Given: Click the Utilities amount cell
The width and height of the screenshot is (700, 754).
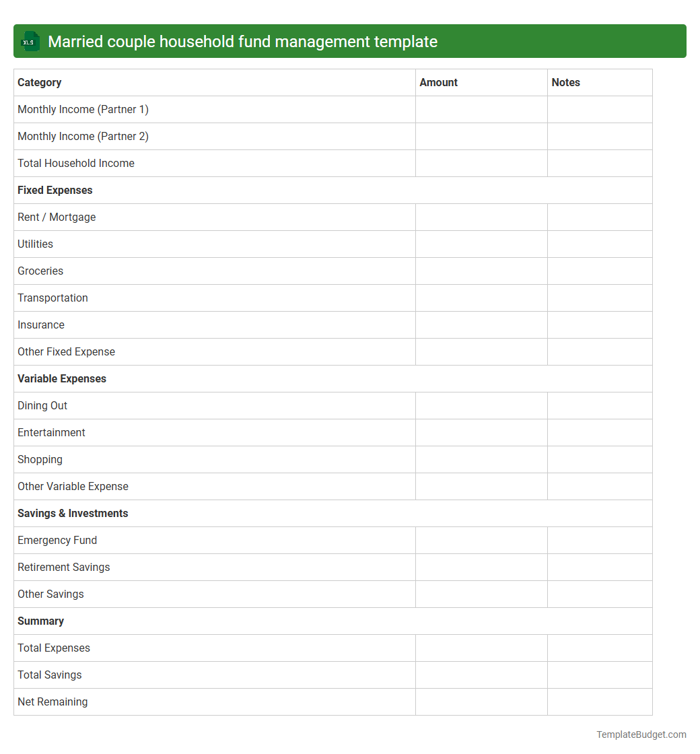Looking at the screenshot, I should (481, 244).
